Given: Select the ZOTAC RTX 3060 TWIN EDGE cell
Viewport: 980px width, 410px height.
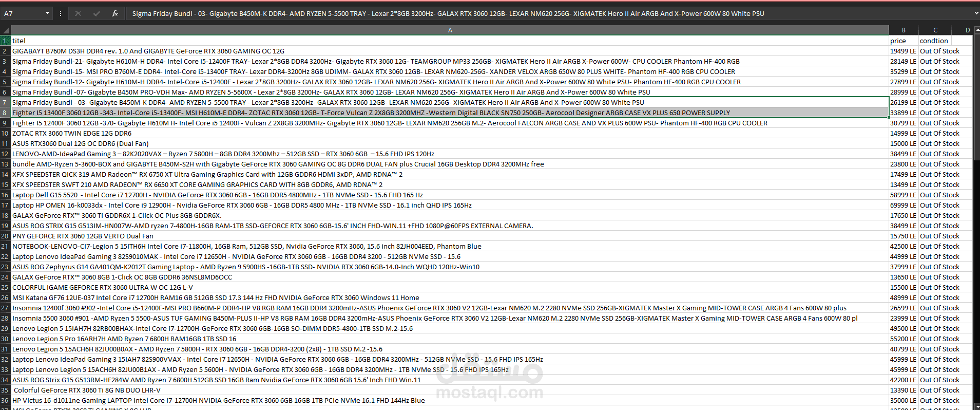Looking at the screenshot, I should click(450, 133).
